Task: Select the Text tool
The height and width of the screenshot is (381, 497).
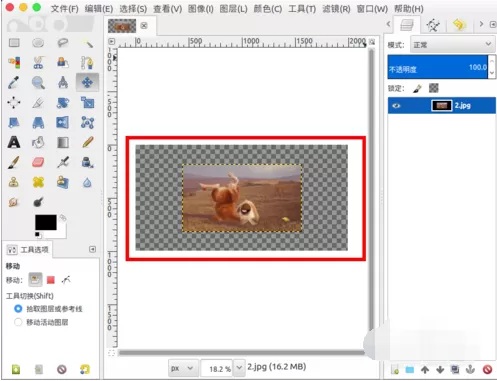Action: pos(14,142)
